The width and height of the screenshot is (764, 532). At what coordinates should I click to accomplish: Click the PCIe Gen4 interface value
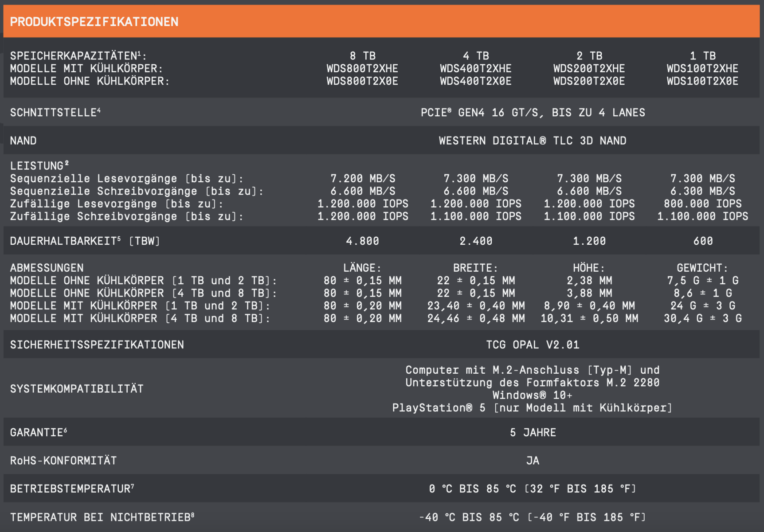[533, 113]
